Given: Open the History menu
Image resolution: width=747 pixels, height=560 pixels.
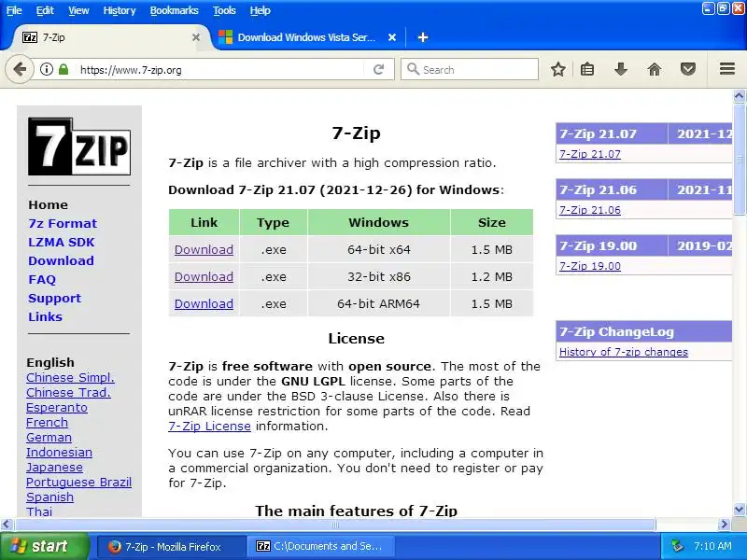Looking at the screenshot, I should click(120, 10).
